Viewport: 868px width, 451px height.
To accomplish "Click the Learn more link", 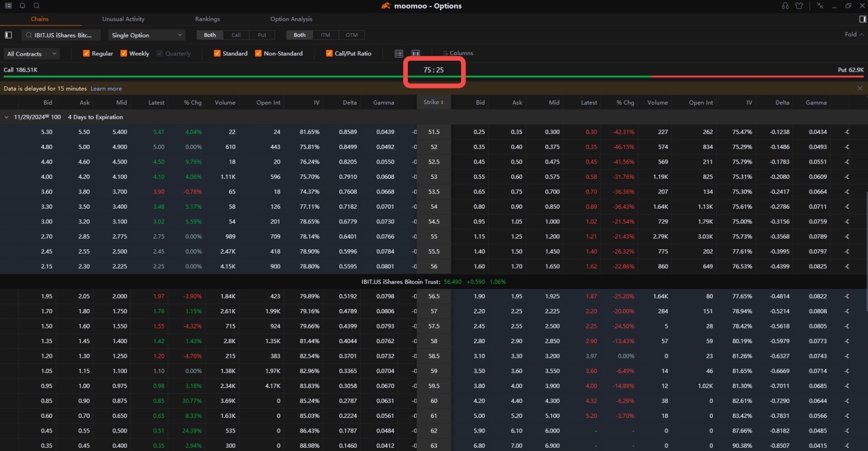I will click(x=106, y=88).
